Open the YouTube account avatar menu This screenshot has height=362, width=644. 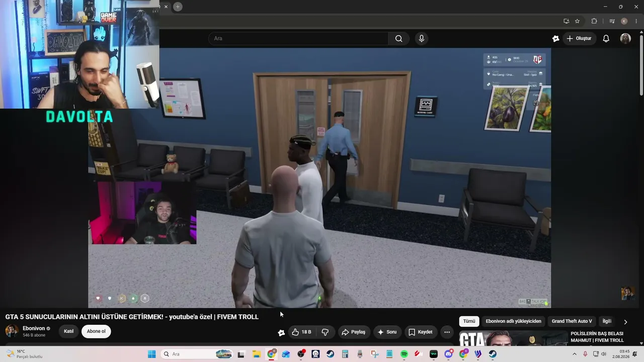(x=625, y=39)
